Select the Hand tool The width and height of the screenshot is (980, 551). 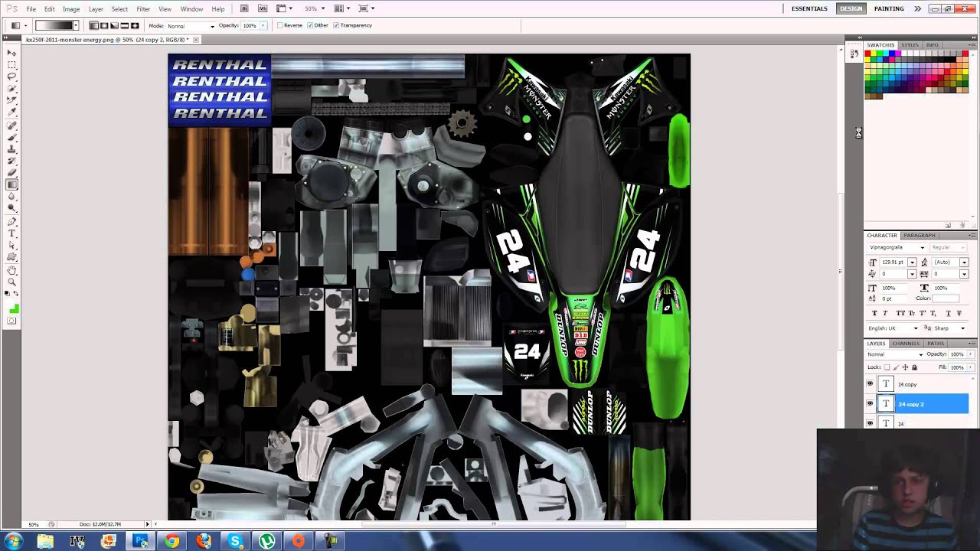point(12,270)
